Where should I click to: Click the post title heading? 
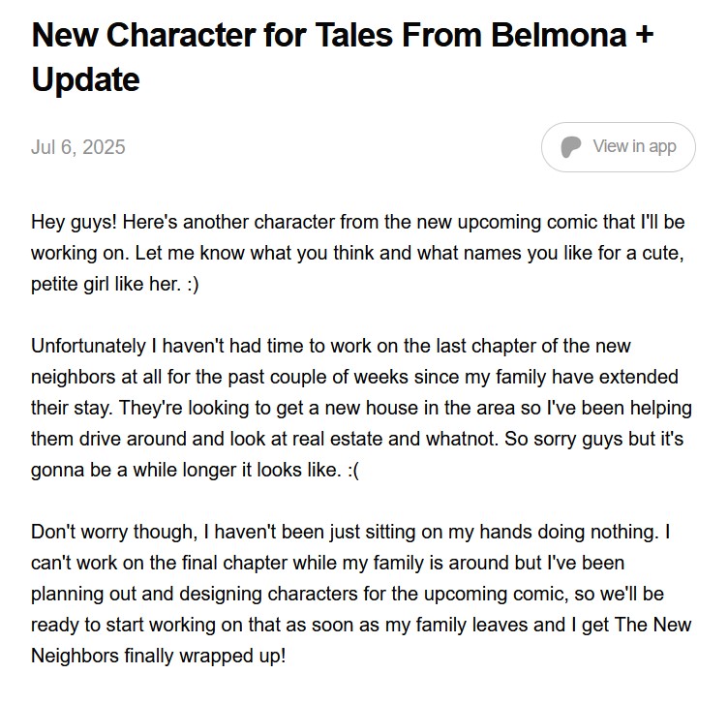[343, 57]
